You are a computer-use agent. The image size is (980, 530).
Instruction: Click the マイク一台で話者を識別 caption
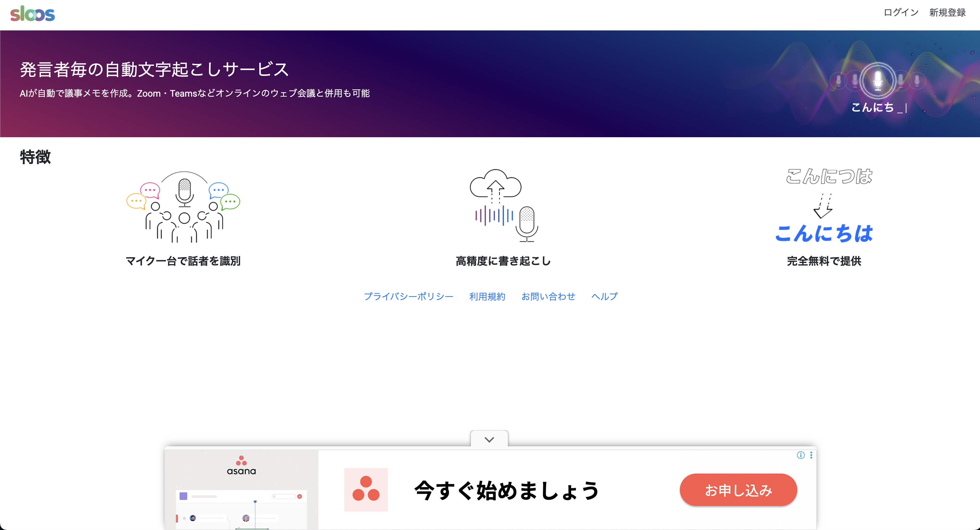pyautogui.click(x=183, y=261)
